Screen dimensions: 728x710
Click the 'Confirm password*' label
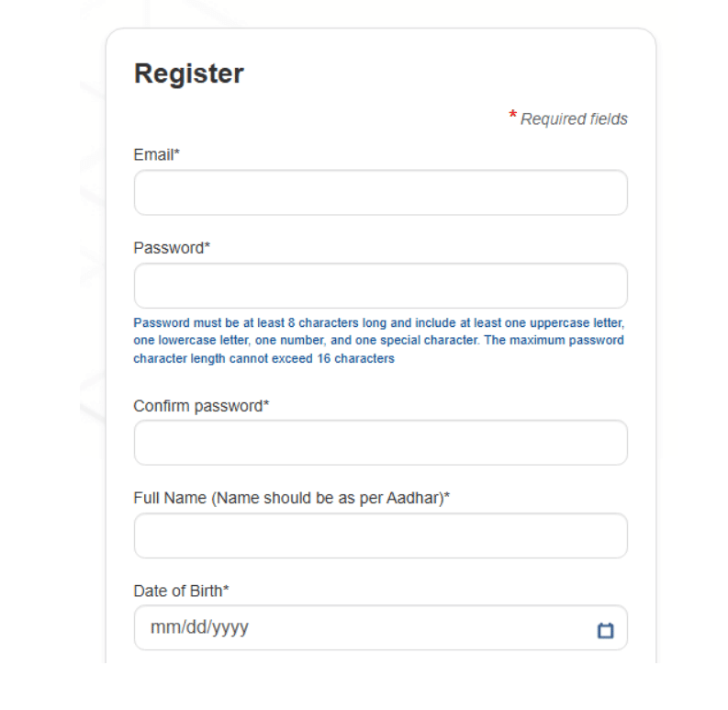[x=201, y=406]
